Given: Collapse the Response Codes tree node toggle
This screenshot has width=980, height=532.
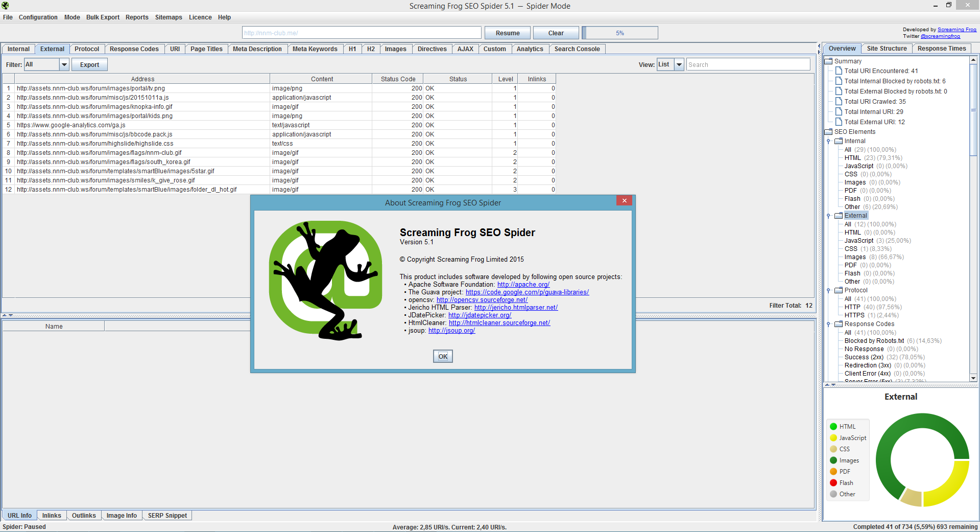Looking at the screenshot, I should point(828,325).
